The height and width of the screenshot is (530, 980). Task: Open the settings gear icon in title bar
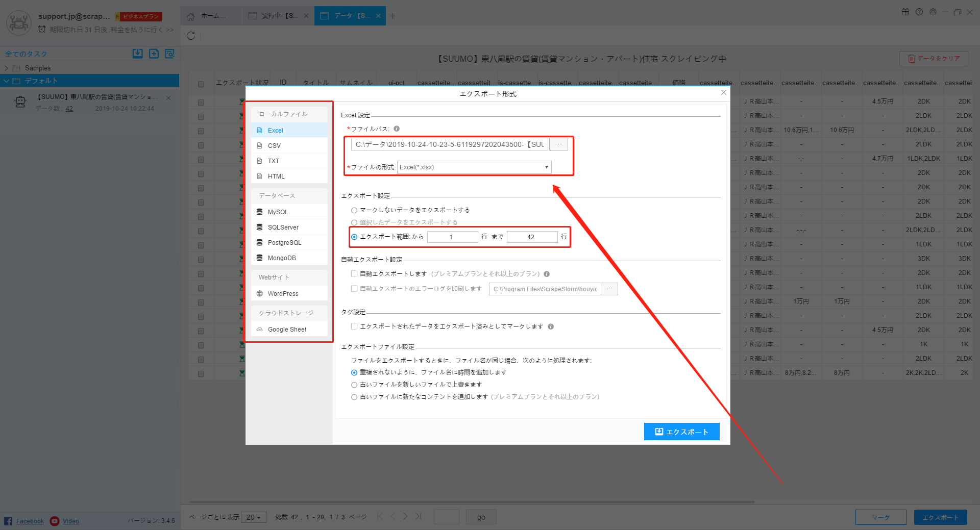(x=933, y=12)
